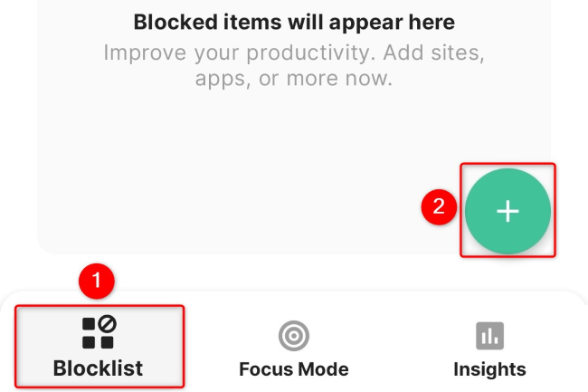
Task: Click the blocked circle symbol in Blocklist icon
Action: [108, 324]
